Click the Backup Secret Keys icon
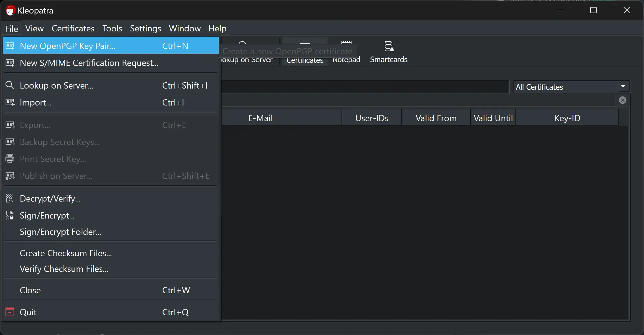This screenshot has width=644, height=335. [10, 142]
